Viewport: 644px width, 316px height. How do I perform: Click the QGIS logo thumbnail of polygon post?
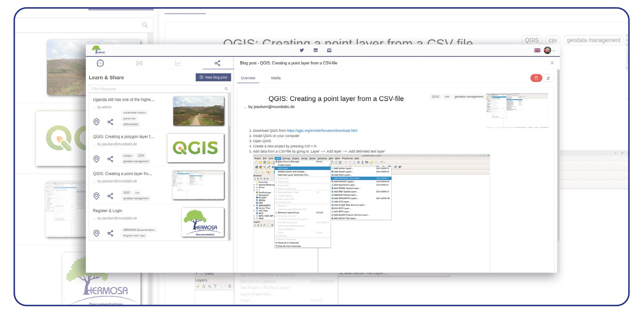click(196, 148)
